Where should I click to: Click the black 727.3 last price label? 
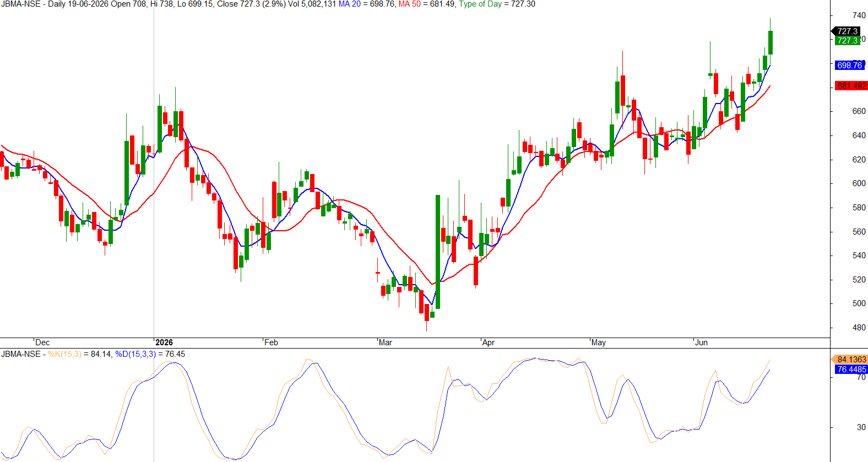point(847,31)
